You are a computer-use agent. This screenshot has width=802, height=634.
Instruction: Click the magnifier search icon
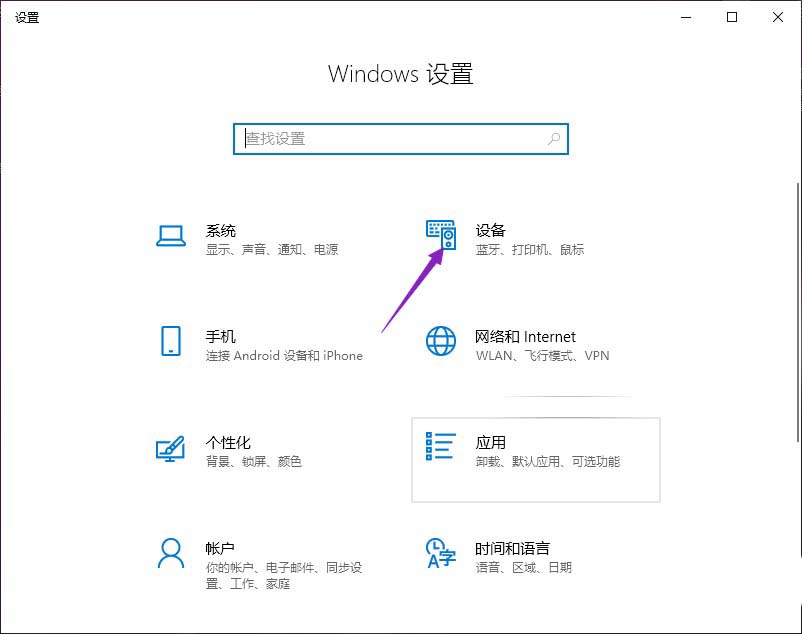point(554,139)
